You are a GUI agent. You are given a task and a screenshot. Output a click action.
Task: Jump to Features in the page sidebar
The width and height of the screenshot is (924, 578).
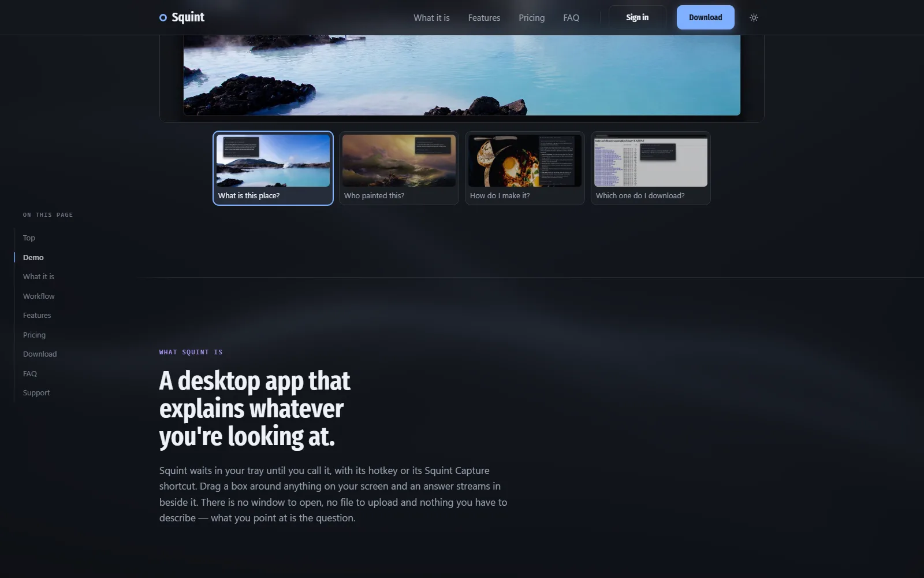37,316
